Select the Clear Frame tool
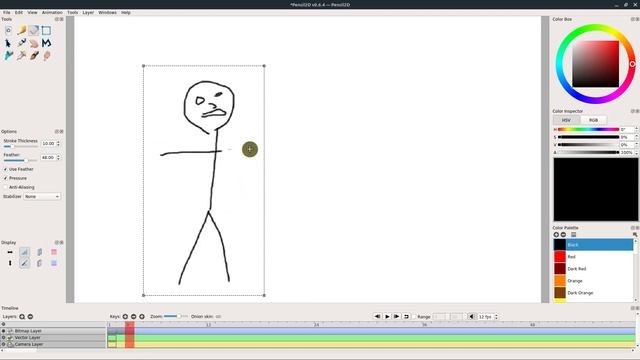Image resolution: width=640 pixels, height=360 pixels. 9,30
